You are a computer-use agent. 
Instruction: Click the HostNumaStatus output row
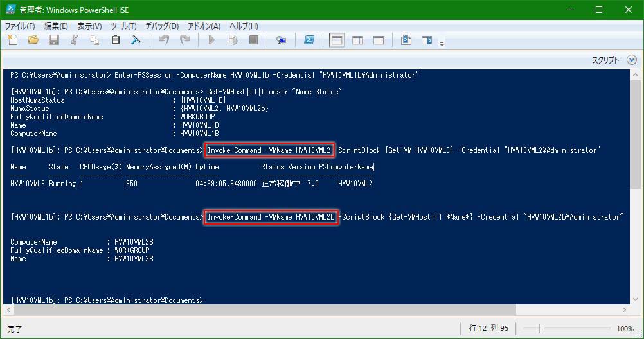pyautogui.click(x=118, y=100)
